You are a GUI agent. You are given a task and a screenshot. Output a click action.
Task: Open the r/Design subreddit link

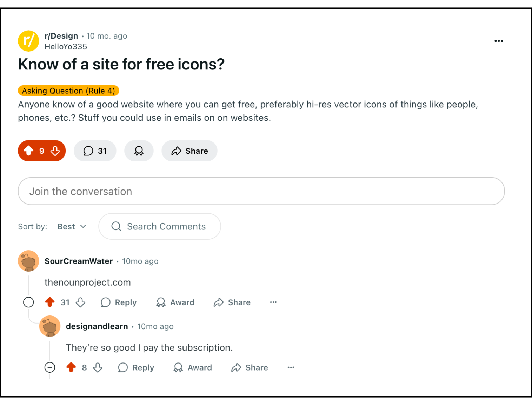(x=61, y=36)
